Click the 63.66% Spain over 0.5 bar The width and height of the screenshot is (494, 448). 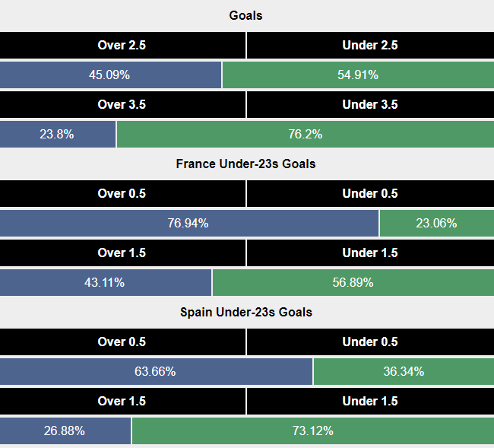pyautogui.click(x=156, y=371)
